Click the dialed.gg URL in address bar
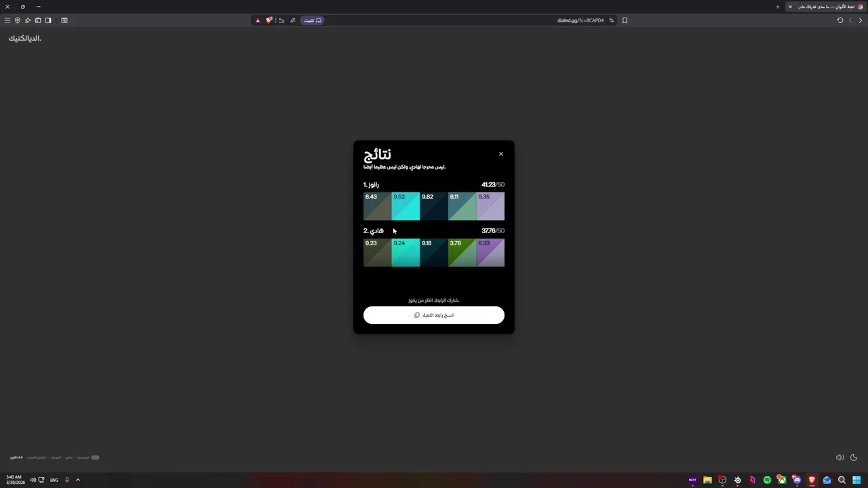The width and height of the screenshot is (868, 488). [580, 20]
